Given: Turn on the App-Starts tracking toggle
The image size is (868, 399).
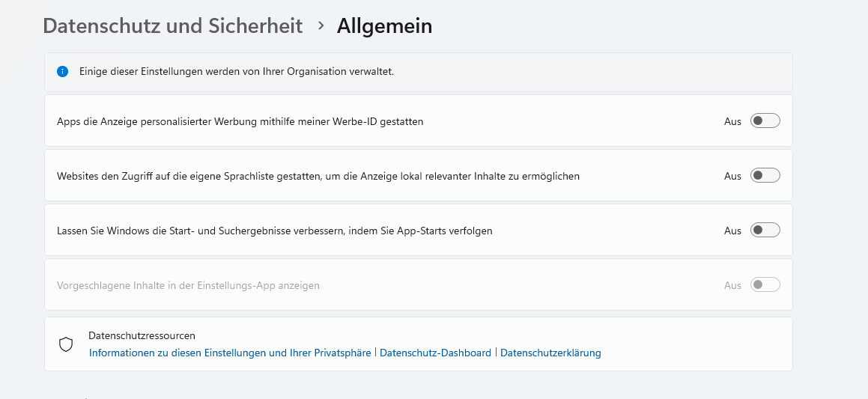Looking at the screenshot, I should [765, 231].
